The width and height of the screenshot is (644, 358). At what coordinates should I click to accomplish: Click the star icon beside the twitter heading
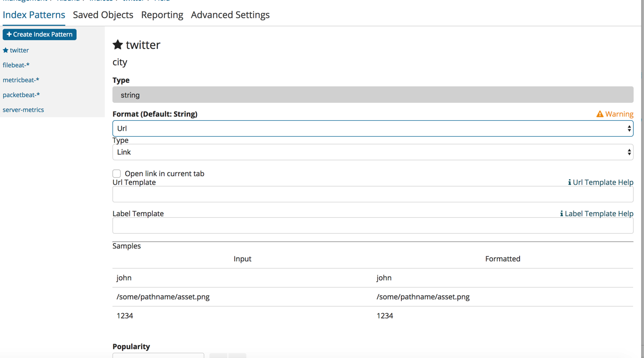tap(118, 45)
